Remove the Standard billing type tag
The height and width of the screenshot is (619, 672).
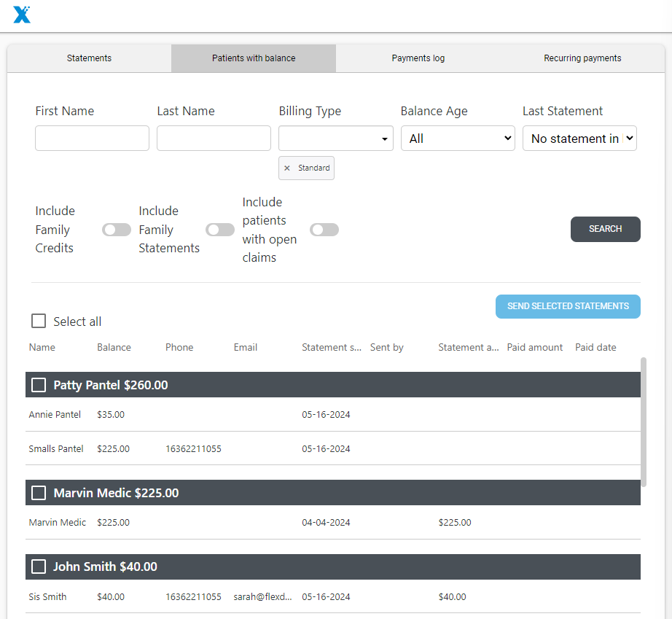[x=286, y=168]
